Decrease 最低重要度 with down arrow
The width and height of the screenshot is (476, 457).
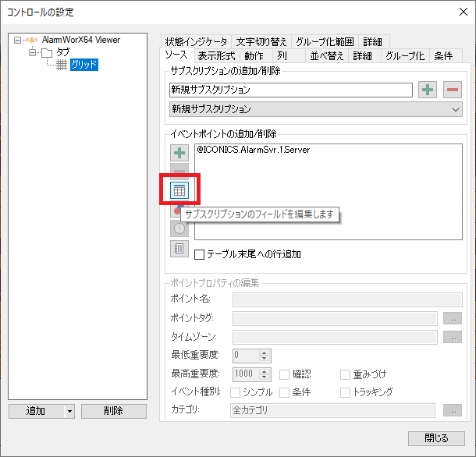[264, 359]
